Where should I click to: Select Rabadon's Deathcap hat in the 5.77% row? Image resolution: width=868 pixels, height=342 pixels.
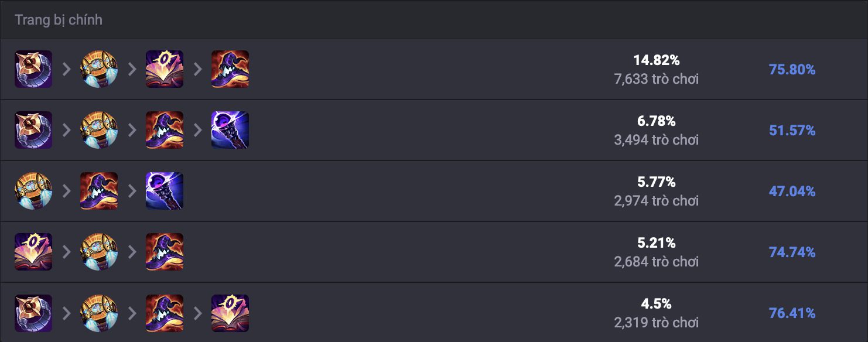[99, 191]
